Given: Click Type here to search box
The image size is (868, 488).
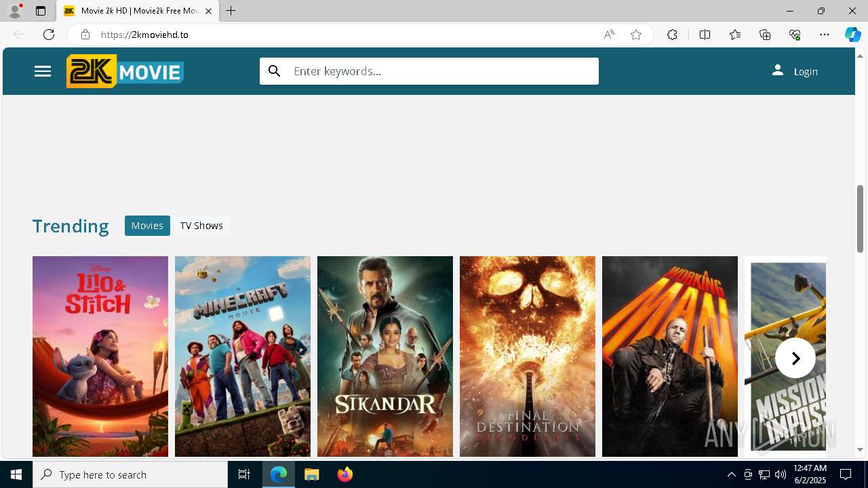Looking at the screenshot, I should click(x=130, y=474).
